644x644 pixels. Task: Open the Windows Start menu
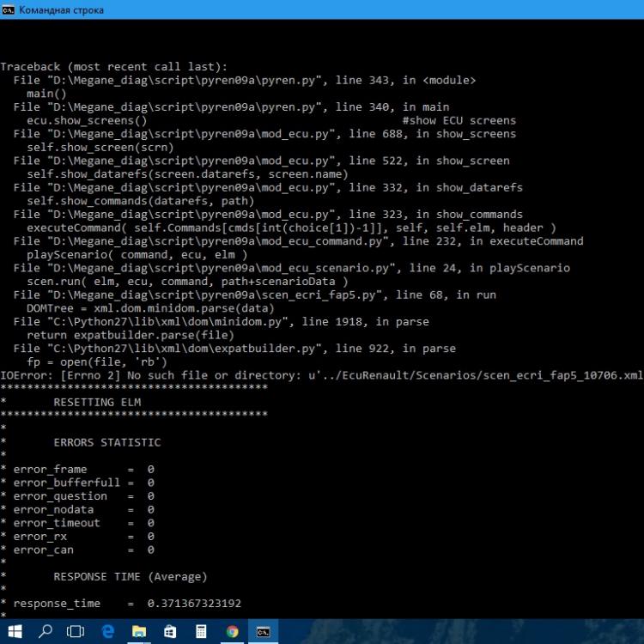click(x=15, y=631)
